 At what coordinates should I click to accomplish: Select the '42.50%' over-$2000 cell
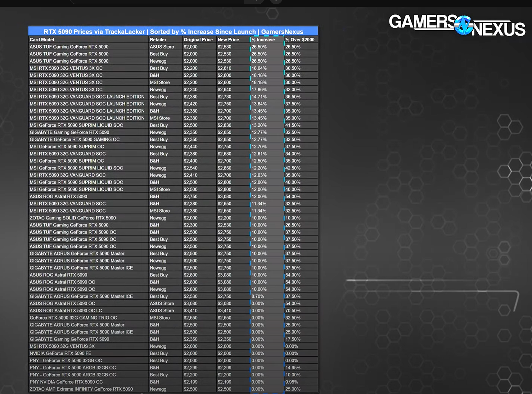(293, 168)
